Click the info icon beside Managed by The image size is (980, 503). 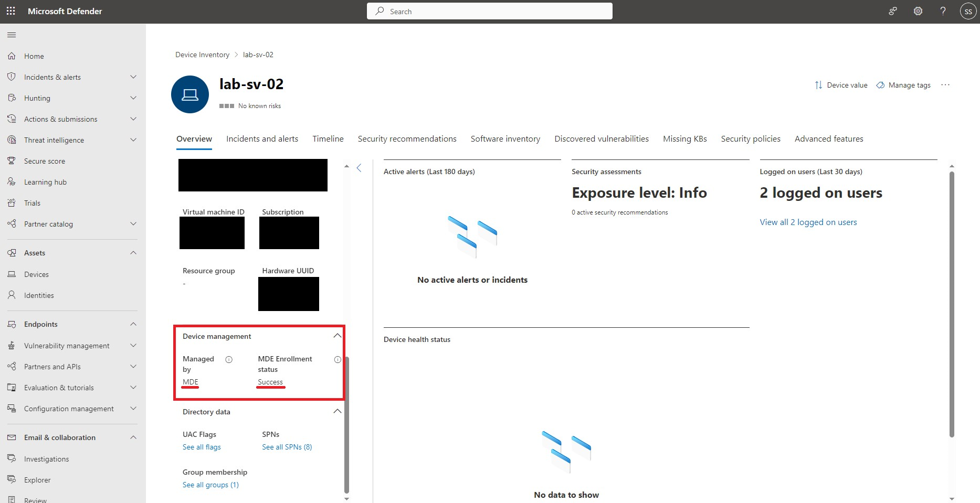click(x=229, y=359)
